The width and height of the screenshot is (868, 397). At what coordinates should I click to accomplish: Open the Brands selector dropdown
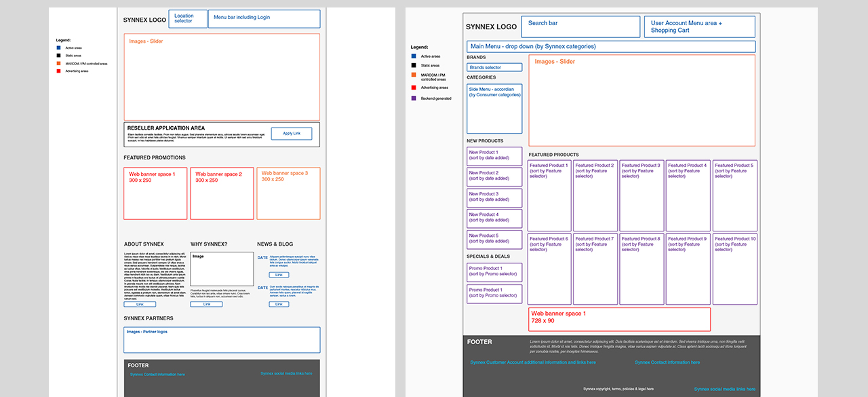[494, 67]
